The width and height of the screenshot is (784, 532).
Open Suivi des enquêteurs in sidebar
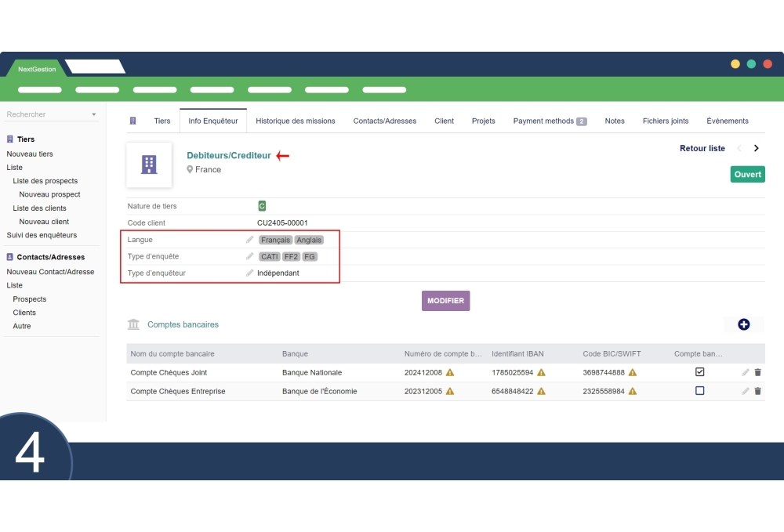click(x=42, y=235)
